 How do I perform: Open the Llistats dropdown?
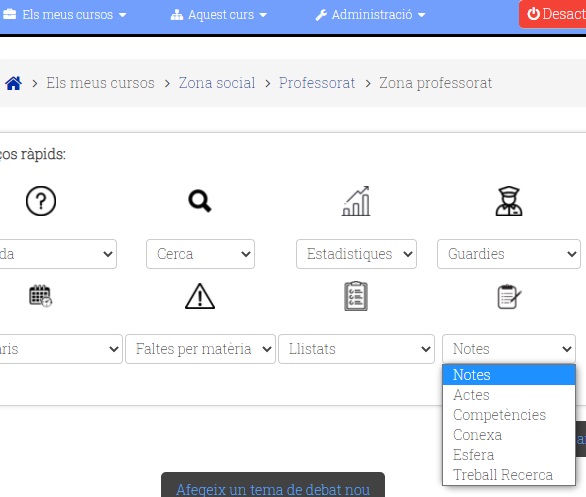point(357,349)
